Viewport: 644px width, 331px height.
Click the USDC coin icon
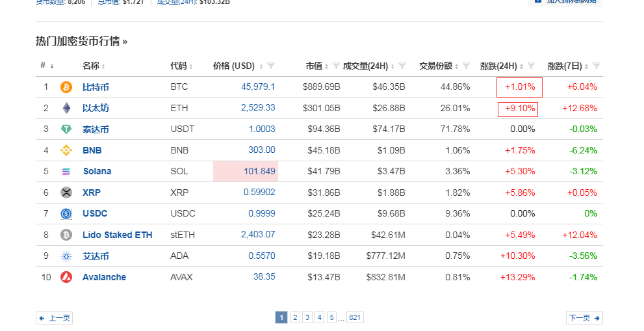(x=66, y=213)
